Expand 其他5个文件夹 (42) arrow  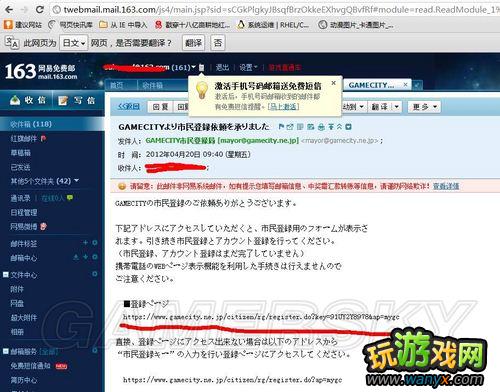[x=76, y=180]
